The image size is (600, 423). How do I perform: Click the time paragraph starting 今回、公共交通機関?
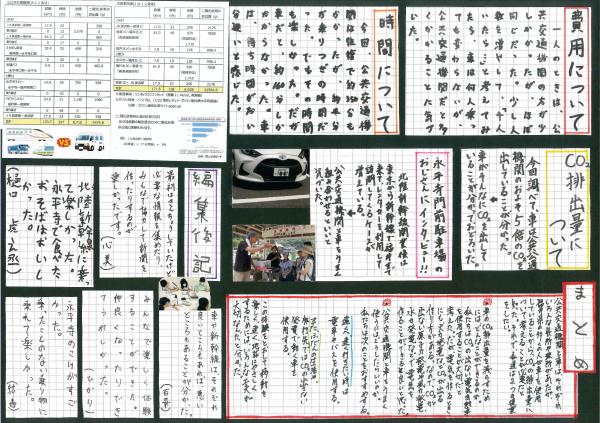pyautogui.click(x=301, y=72)
